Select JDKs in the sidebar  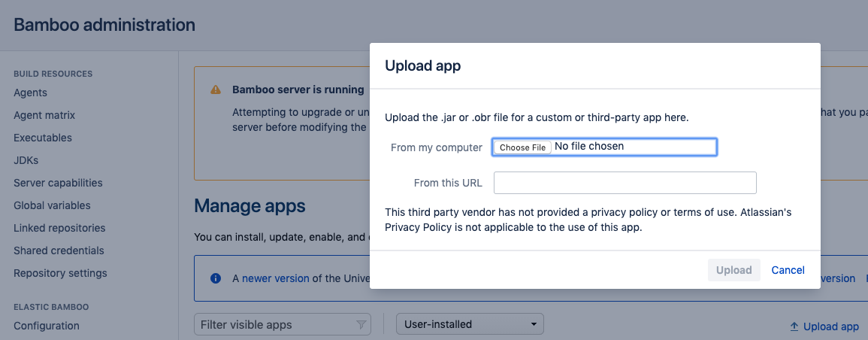tap(26, 160)
